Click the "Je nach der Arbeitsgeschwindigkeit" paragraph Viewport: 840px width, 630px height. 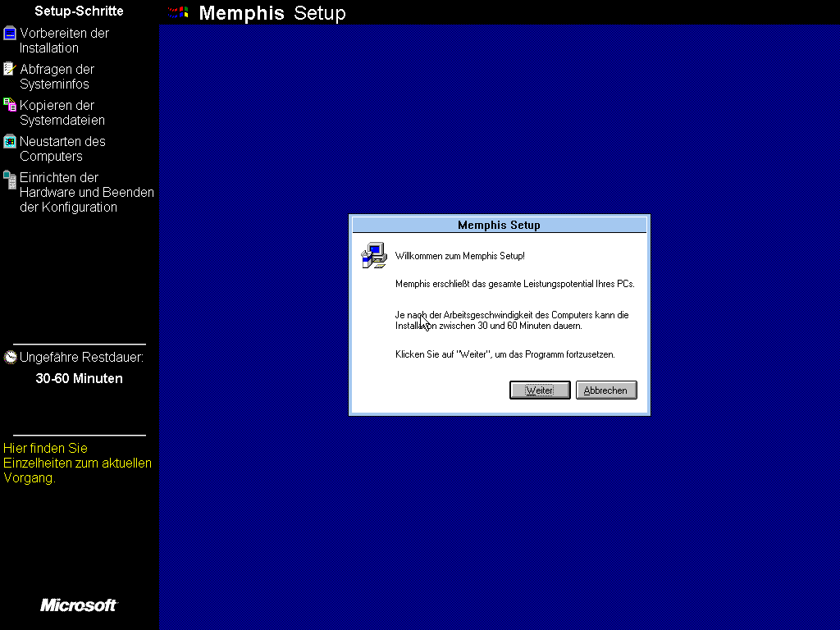tap(512, 321)
